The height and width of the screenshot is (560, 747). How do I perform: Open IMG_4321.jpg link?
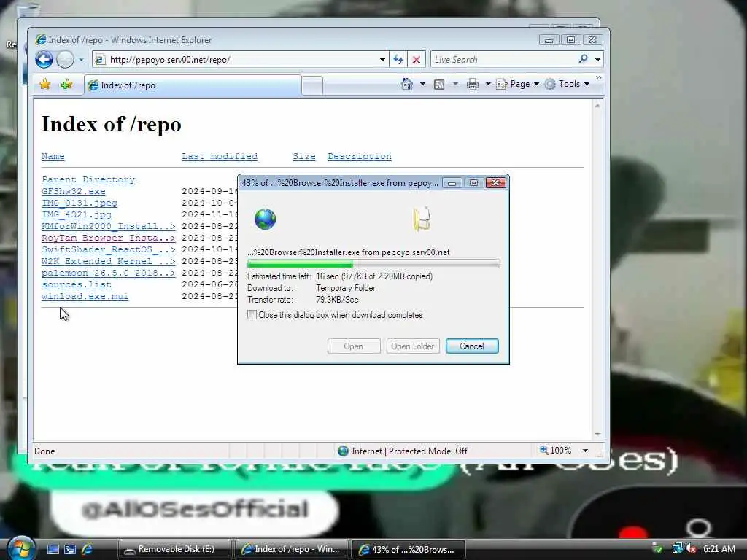click(x=76, y=214)
